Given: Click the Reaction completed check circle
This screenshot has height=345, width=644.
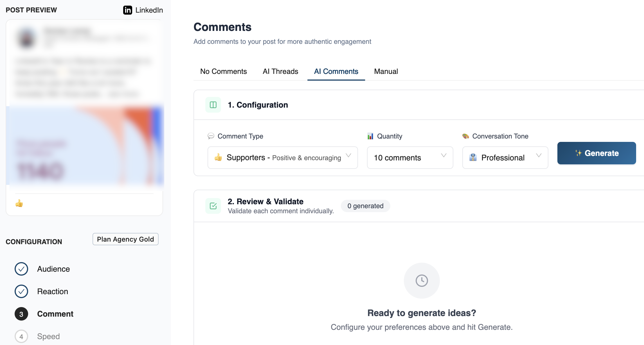Looking at the screenshot, I should coord(21,291).
